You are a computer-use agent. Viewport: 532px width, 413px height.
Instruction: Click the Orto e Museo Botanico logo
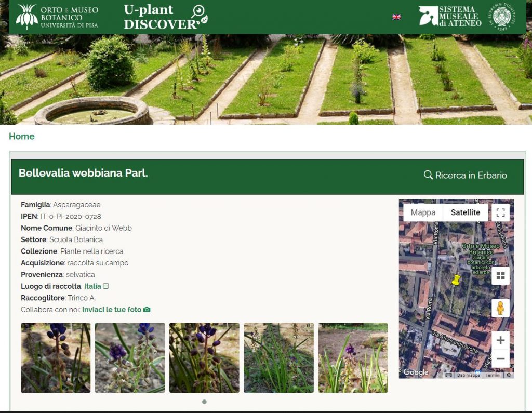[57, 17]
